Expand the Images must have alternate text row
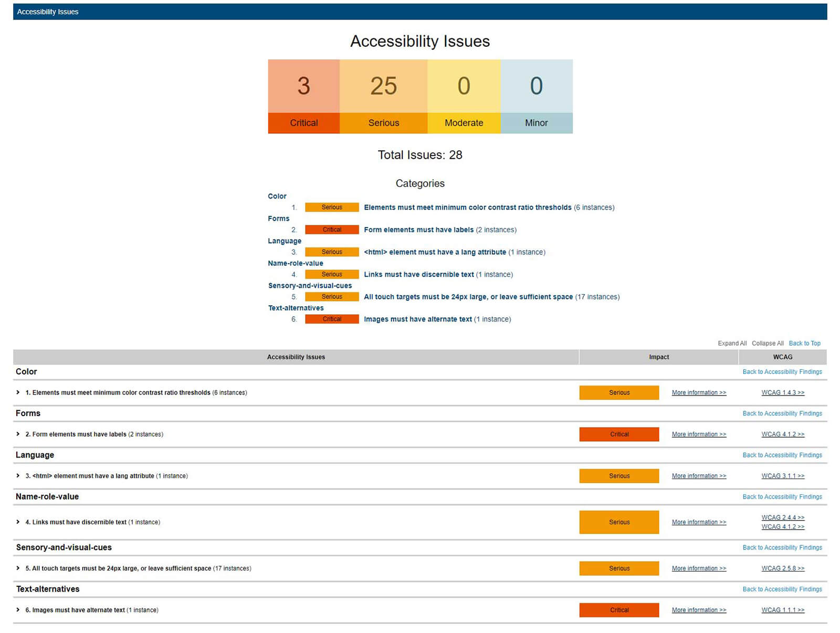 (x=18, y=610)
